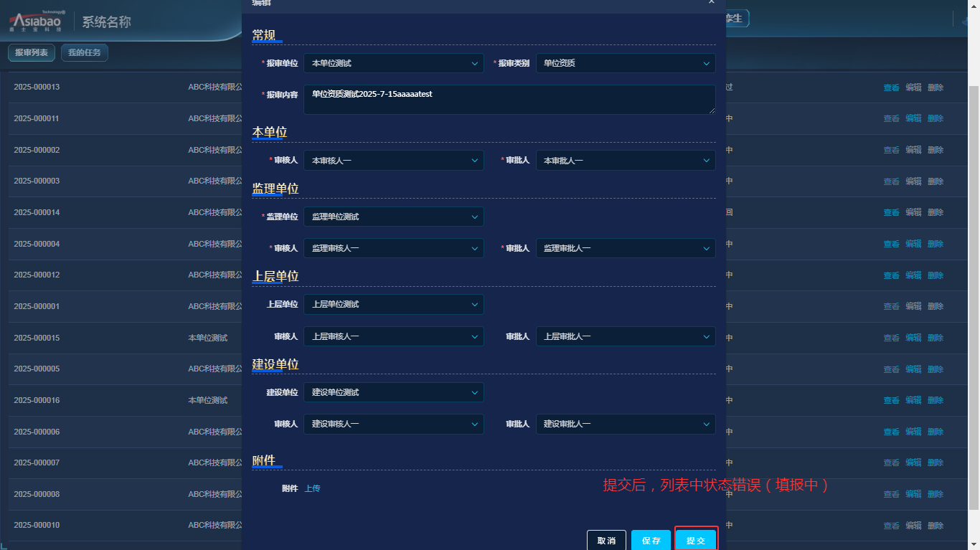Image resolution: width=980 pixels, height=550 pixels.
Task: Open the 监理单位 selection dropdown
Action: pyautogui.click(x=394, y=217)
